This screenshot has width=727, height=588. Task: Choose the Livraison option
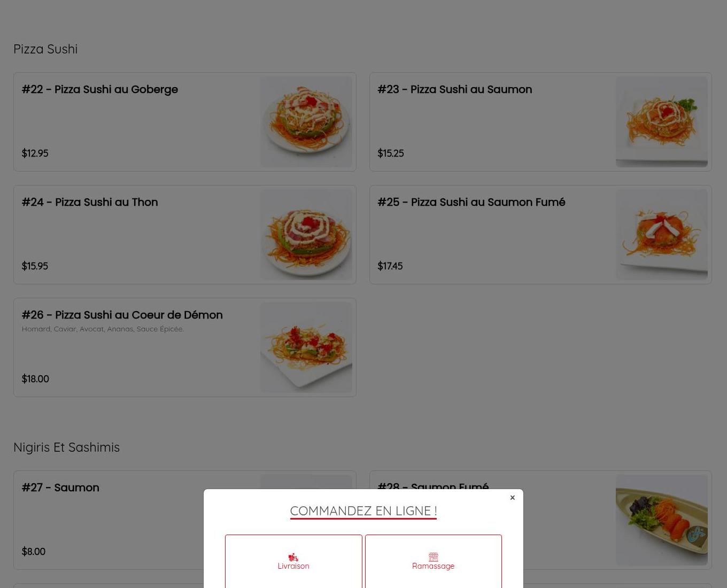click(293, 561)
